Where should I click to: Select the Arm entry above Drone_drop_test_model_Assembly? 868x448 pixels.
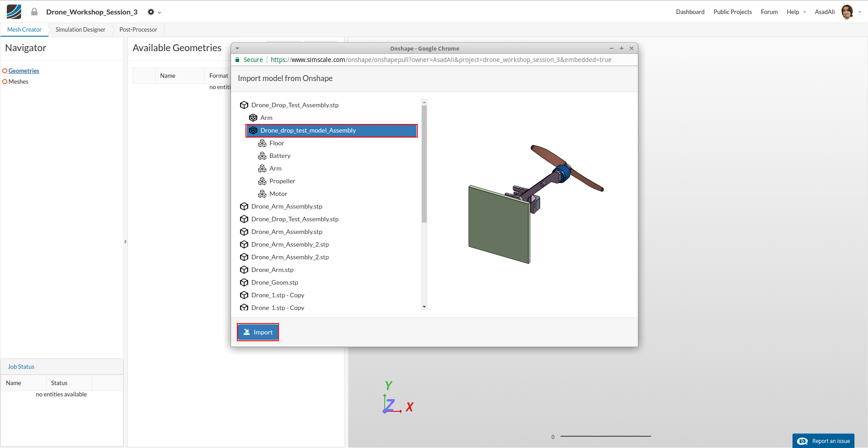coord(266,118)
